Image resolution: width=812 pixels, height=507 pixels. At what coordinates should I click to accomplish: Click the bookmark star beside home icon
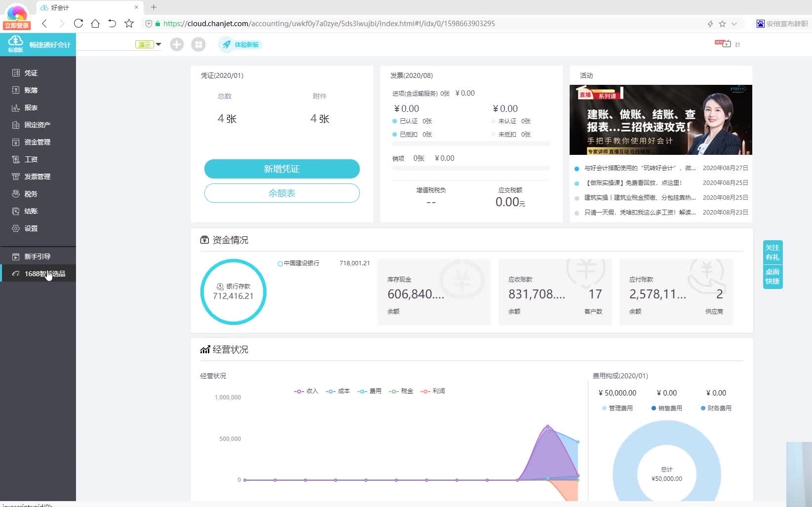click(129, 23)
